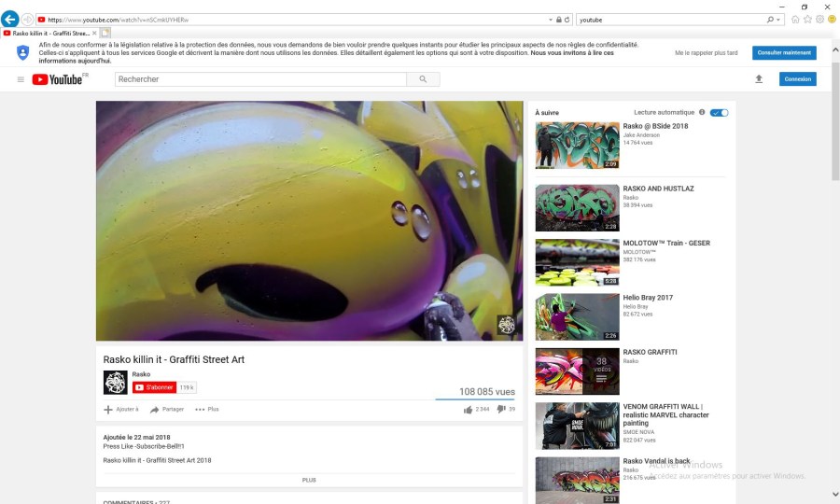Click the red S'abonner subscribe button
The height and width of the screenshot is (504, 840).
click(154, 387)
